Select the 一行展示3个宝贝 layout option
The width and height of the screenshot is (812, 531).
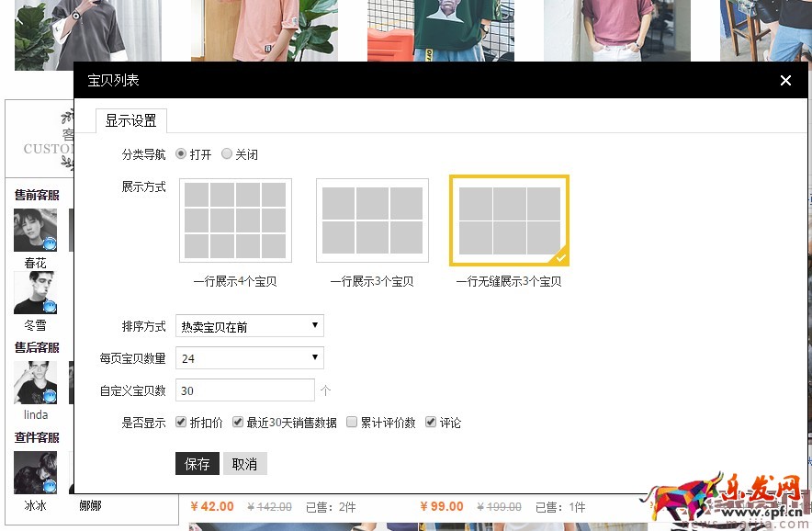tap(372, 219)
